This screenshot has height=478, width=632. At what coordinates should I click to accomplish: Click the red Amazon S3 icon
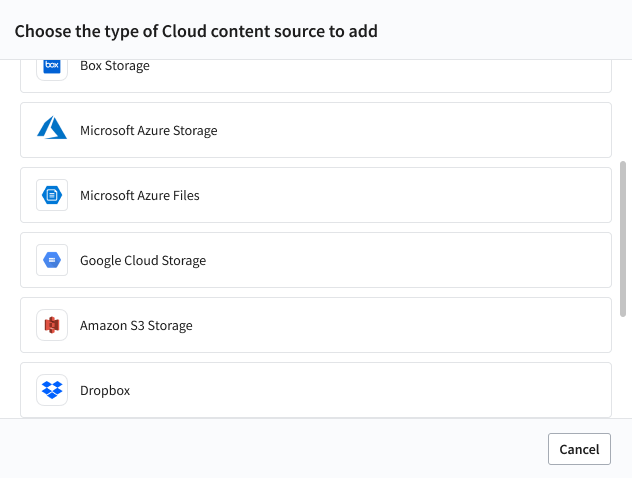coord(52,325)
